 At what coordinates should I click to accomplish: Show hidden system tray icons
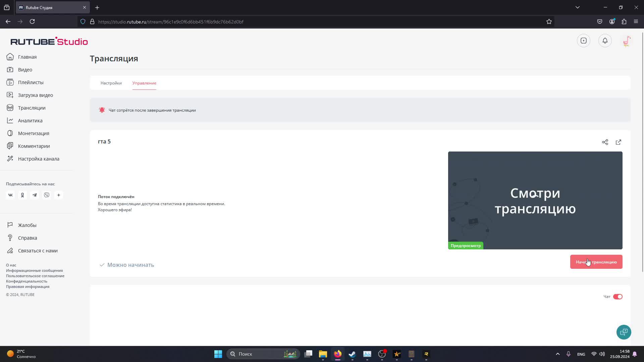pos(557,354)
